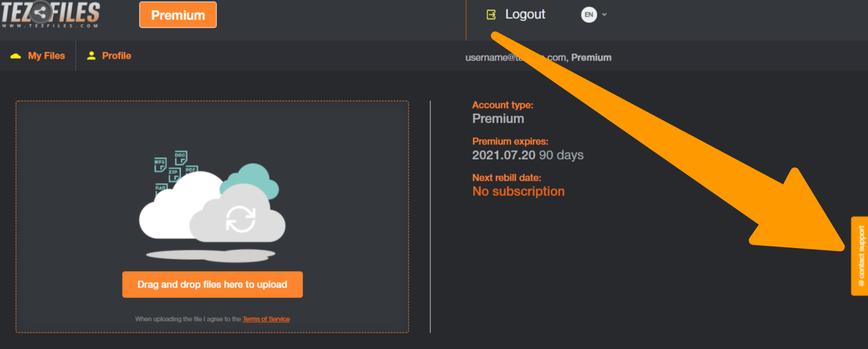This screenshot has width=868, height=349.
Task: Open the Profile tab
Action: pyautogui.click(x=117, y=56)
